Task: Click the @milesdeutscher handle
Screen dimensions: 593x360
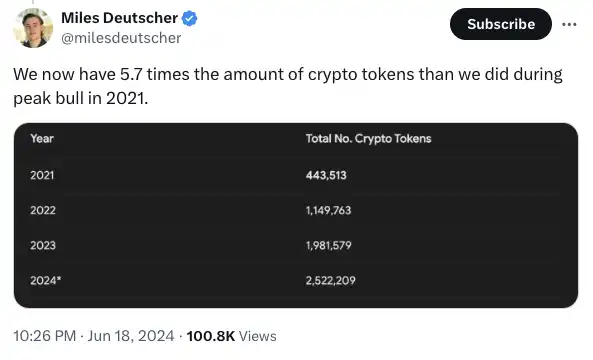Action: coord(121,38)
